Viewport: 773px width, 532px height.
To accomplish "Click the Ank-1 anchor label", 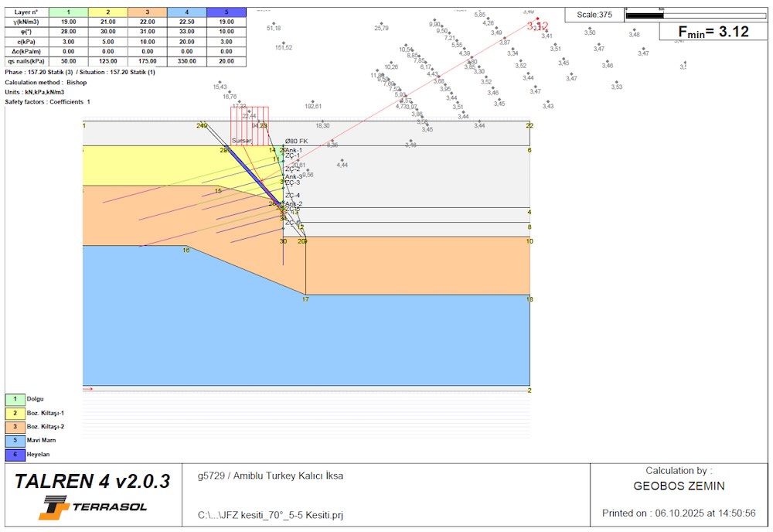I will tap(294, 150).
